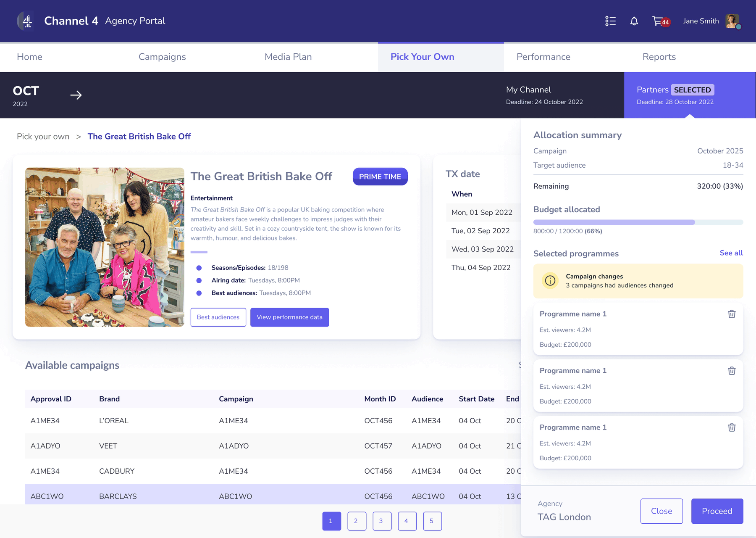Viewport: 756px width, 538px height.
Task: Navigate to page 5 of campaigns
Action: [433, 521]
